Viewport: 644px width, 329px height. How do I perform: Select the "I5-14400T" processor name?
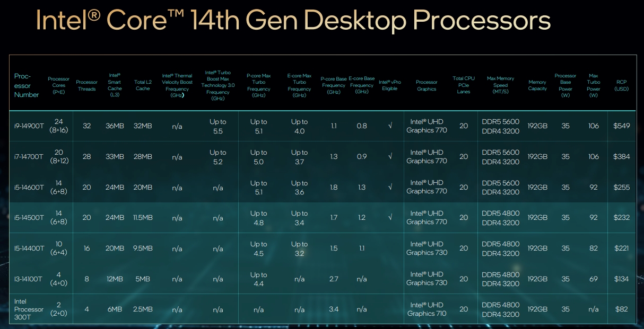click(x=29, y=248)
